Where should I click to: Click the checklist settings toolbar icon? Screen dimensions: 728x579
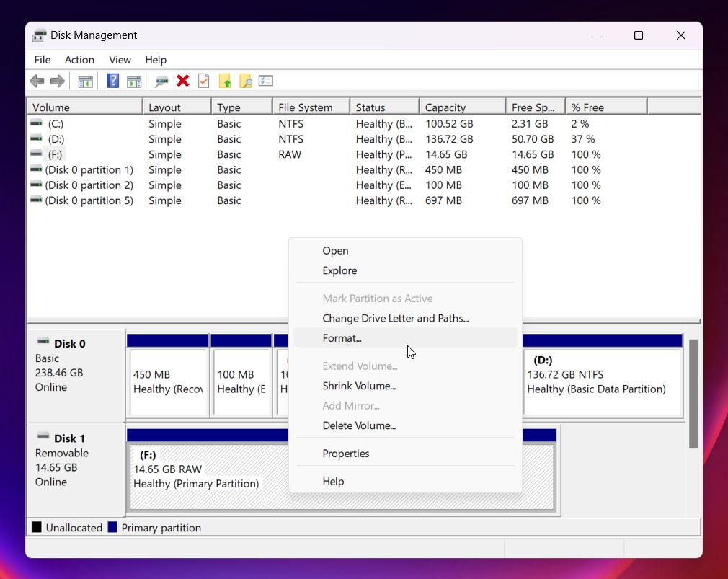pos(266,81)
